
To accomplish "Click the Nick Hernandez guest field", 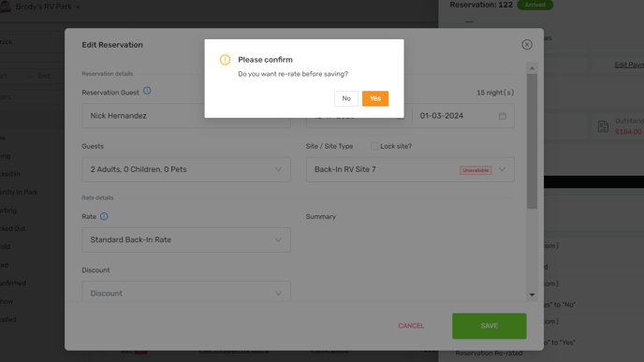I will tap(186, 116).
